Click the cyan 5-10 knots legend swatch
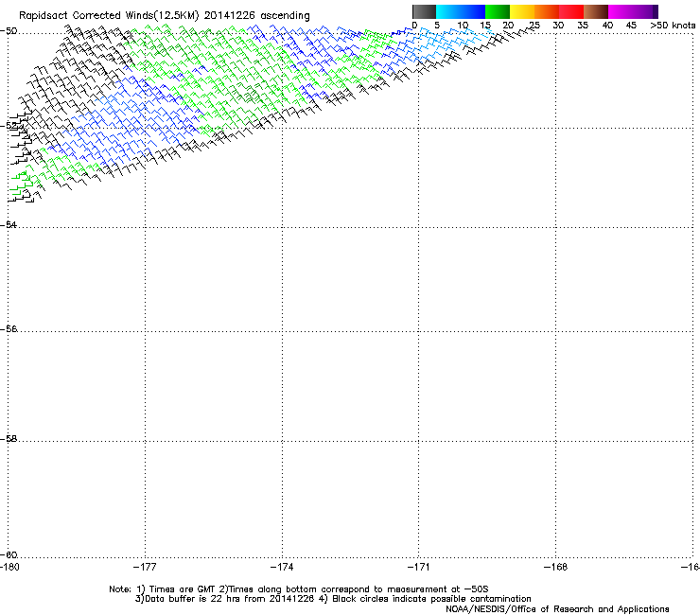The width and height of the screenshot is (700, 615). [x=448, y=11]
